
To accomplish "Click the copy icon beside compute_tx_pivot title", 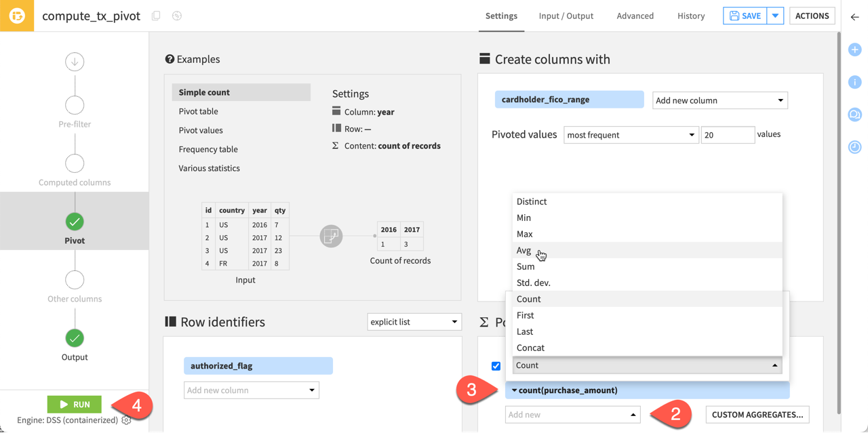I will coord(155,15).
